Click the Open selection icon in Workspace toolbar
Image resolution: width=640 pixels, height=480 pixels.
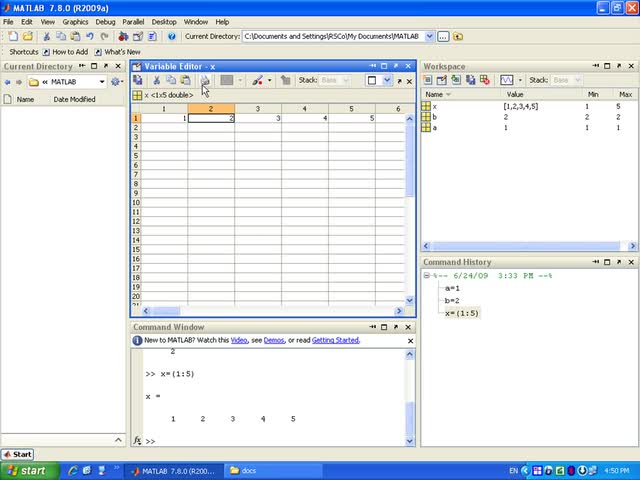coord(442,80)
